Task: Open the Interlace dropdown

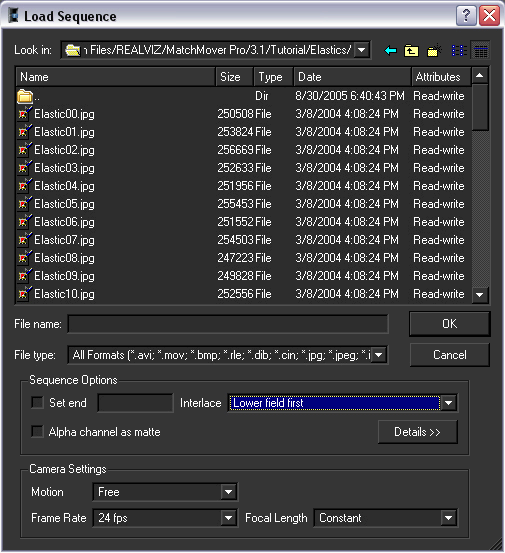Action: [449, 403]
